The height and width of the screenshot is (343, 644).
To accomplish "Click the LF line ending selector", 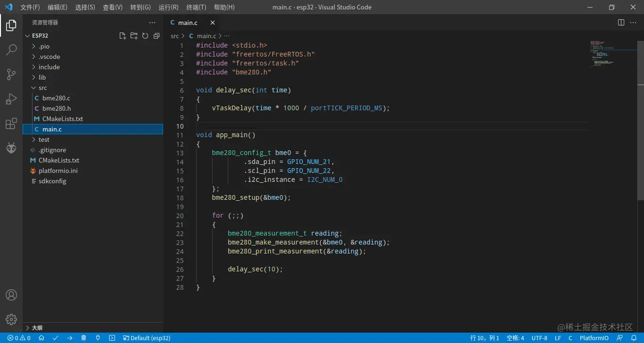I will [558, 338].
